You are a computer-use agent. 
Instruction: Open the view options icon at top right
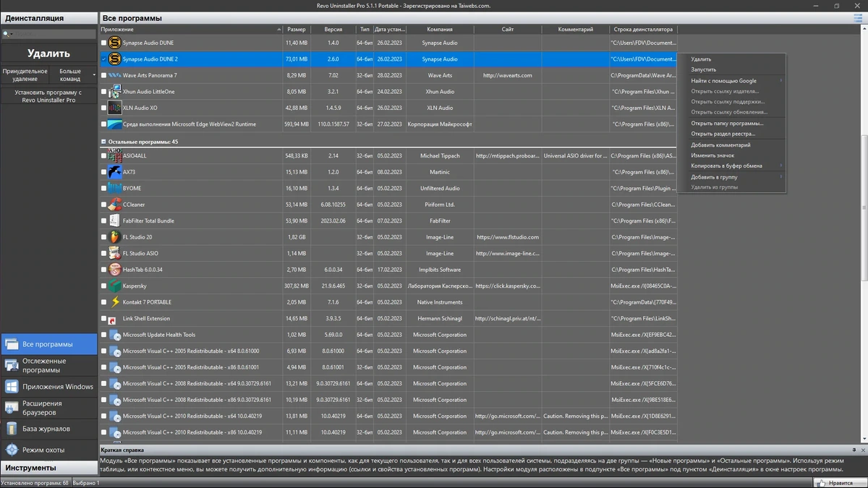click(x=859, y=17)
